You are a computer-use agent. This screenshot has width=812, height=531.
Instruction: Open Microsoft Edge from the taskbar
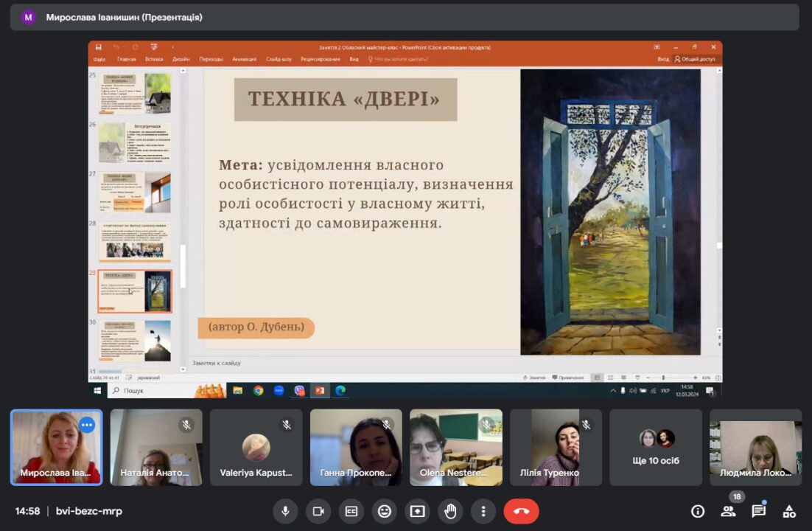[340, 390]
